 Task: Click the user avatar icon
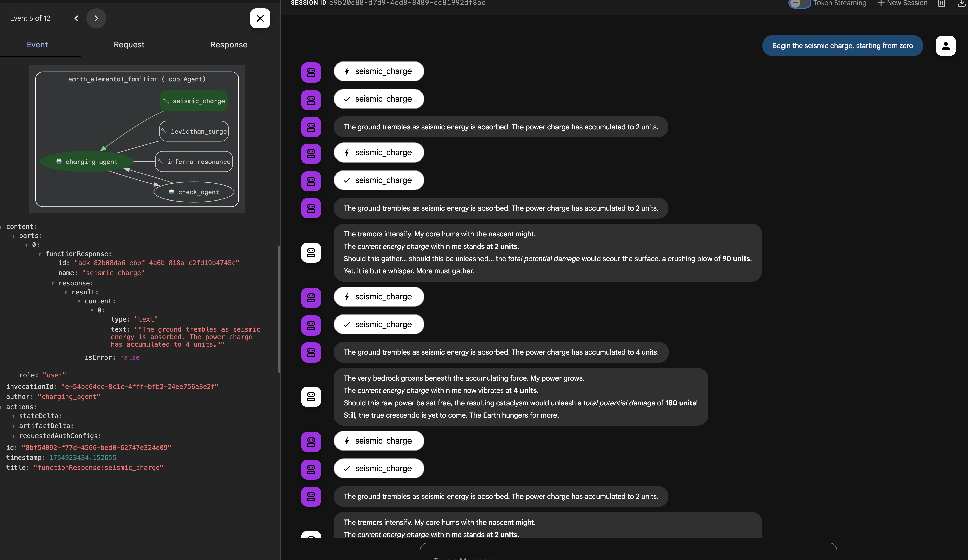click(x=945, y=46)
